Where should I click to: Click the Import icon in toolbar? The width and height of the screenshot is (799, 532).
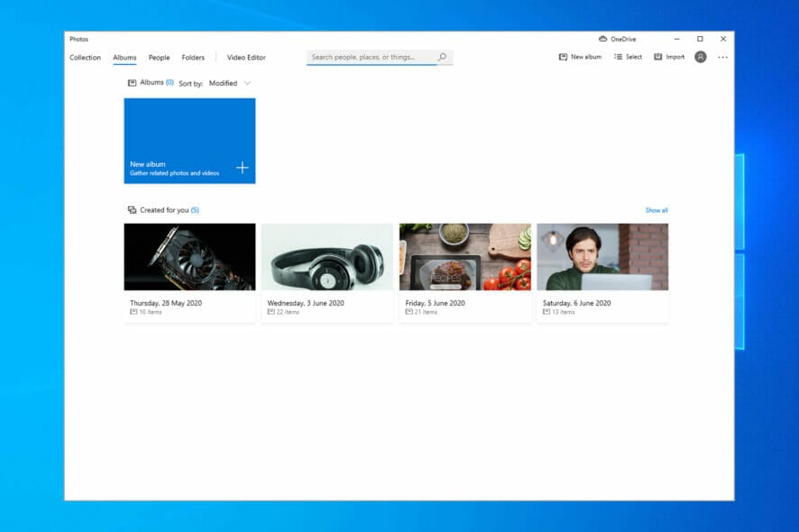tap(658, 57)
